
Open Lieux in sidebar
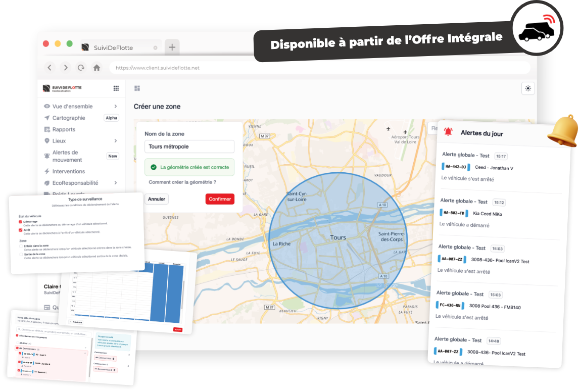[x=59, y=140]
